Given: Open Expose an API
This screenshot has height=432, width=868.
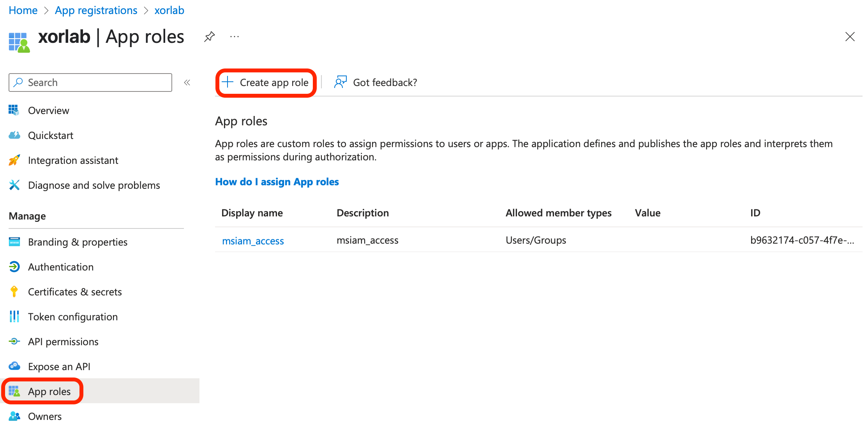Looking at the screenshot, I should tap(59, 367).
